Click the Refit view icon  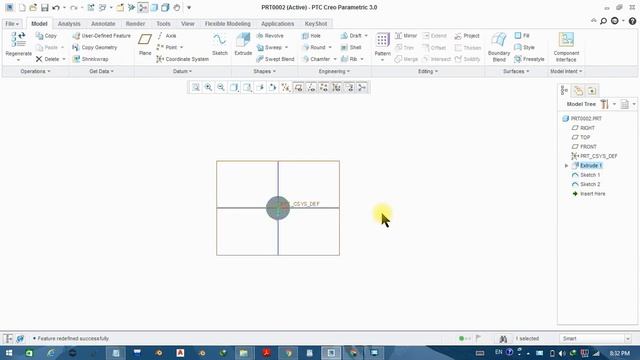[196, 87]
